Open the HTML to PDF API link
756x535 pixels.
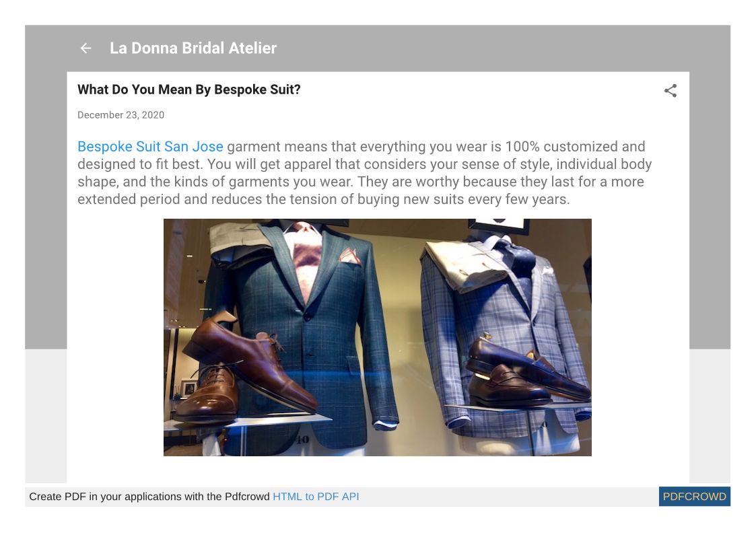(316, 497)
